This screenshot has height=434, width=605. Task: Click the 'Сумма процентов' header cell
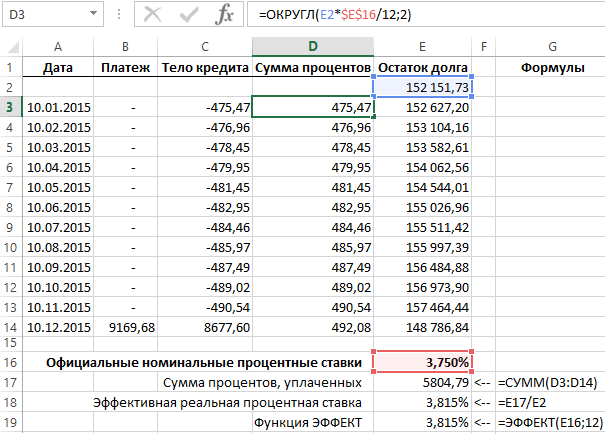click(313, 67)
